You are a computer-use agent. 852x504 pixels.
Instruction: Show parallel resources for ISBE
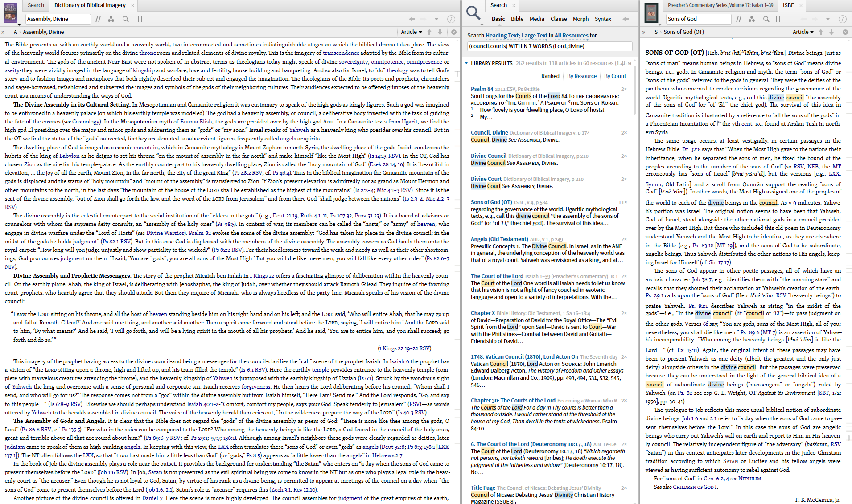tap(739, 19)
